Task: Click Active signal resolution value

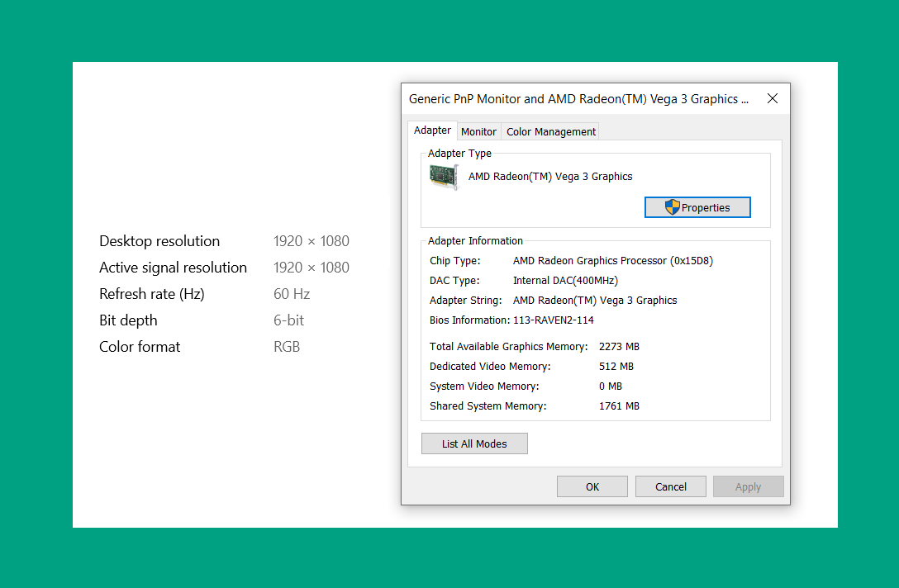Action: (x=312, y=268)
